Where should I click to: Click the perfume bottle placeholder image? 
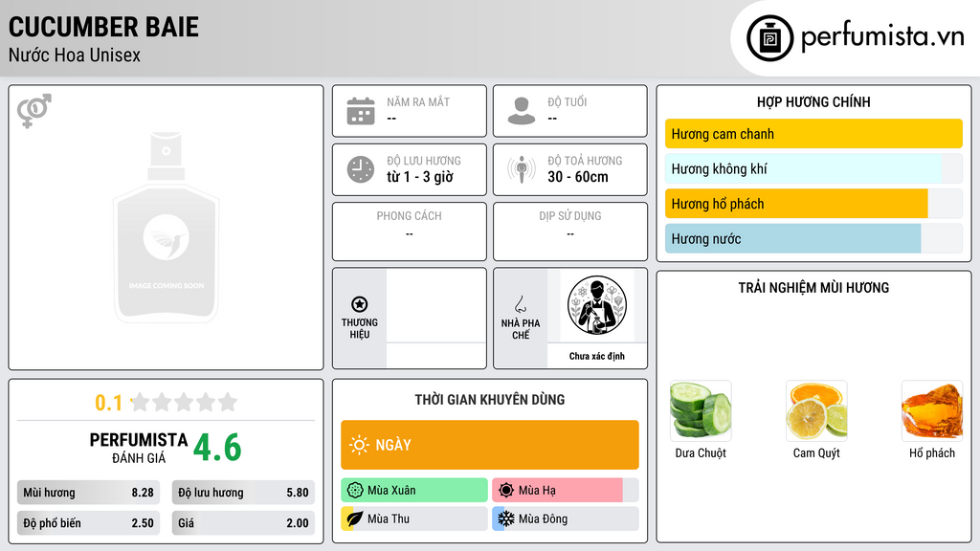(x=167, y=228)
